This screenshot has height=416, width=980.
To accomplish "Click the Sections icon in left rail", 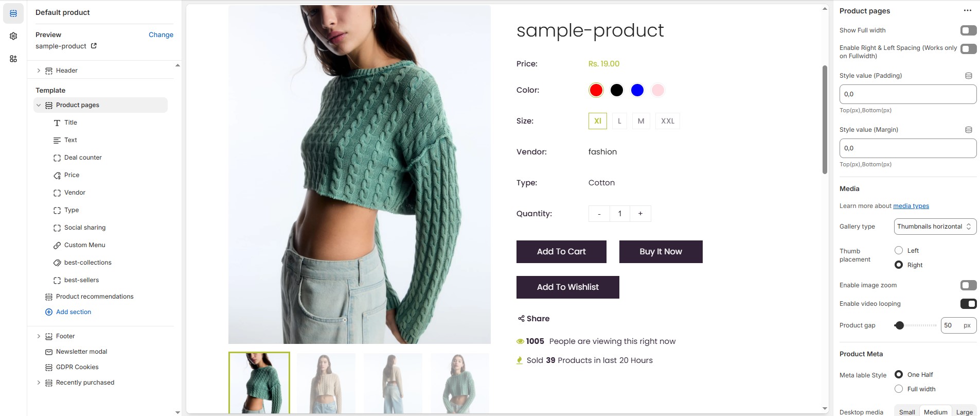I will pos(13,13).
